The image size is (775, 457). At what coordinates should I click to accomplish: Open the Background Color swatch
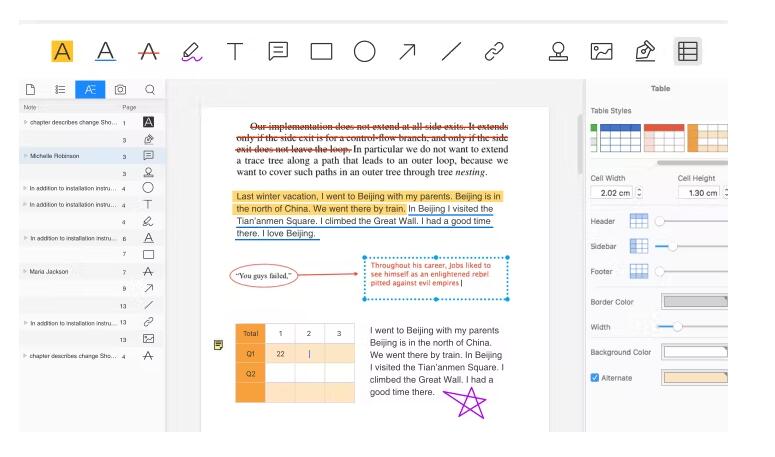695,352
